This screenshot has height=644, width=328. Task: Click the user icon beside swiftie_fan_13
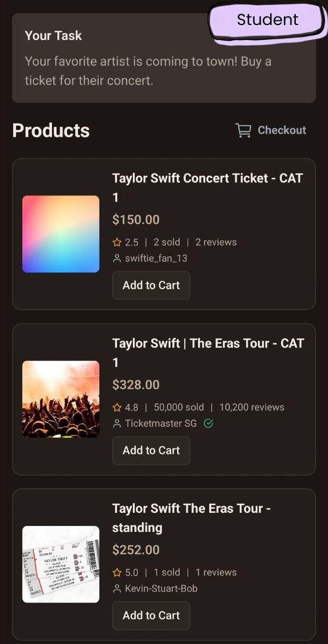117,258
